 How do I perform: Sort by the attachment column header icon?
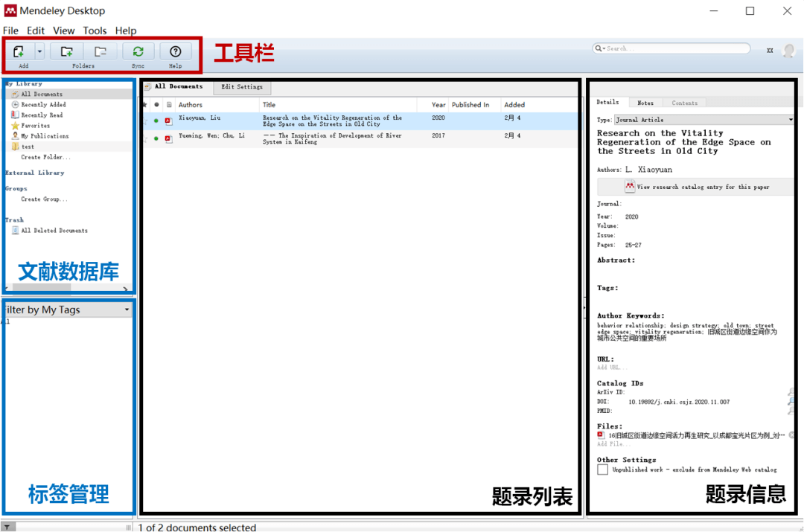(169, 105)
